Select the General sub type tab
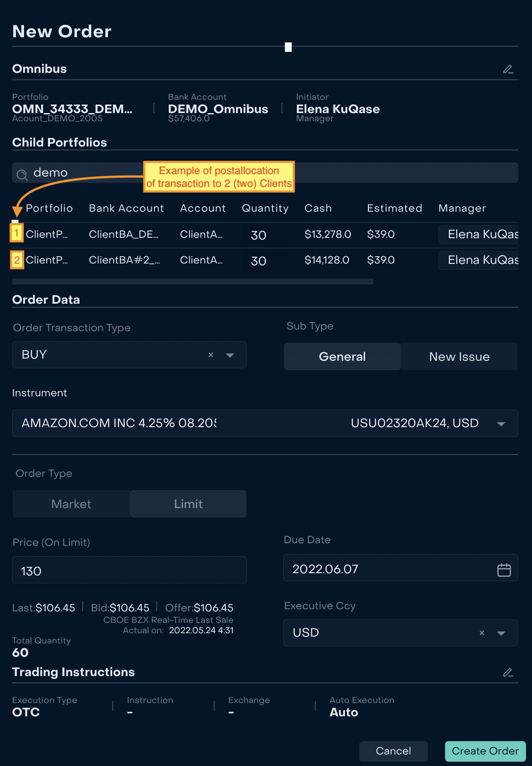The height and width of the screenshot is (766, 532). [x=342, y=356]
